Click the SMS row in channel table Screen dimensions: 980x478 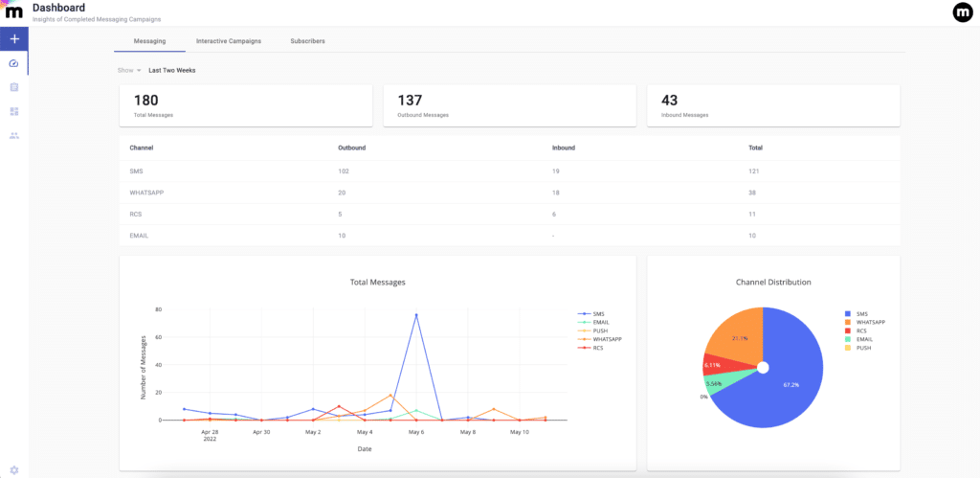509,171
